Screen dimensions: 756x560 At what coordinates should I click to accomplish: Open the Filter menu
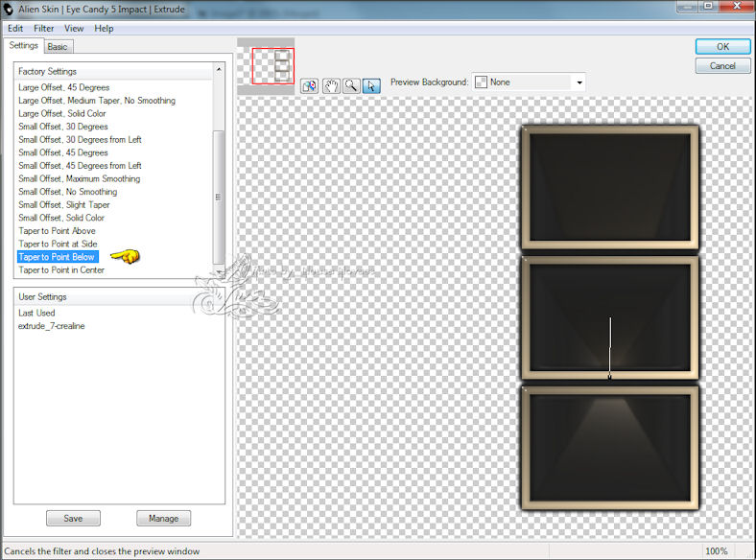[44, 29]
